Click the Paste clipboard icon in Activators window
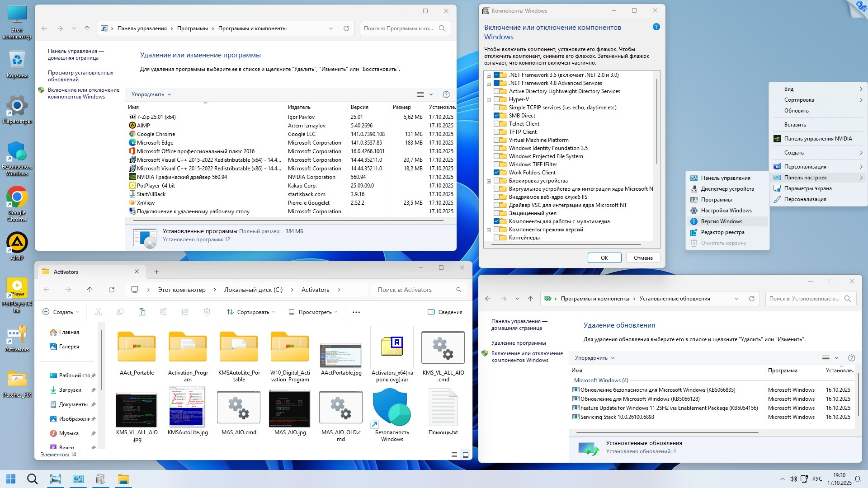868x488 pixels. (x=142, y=312)
